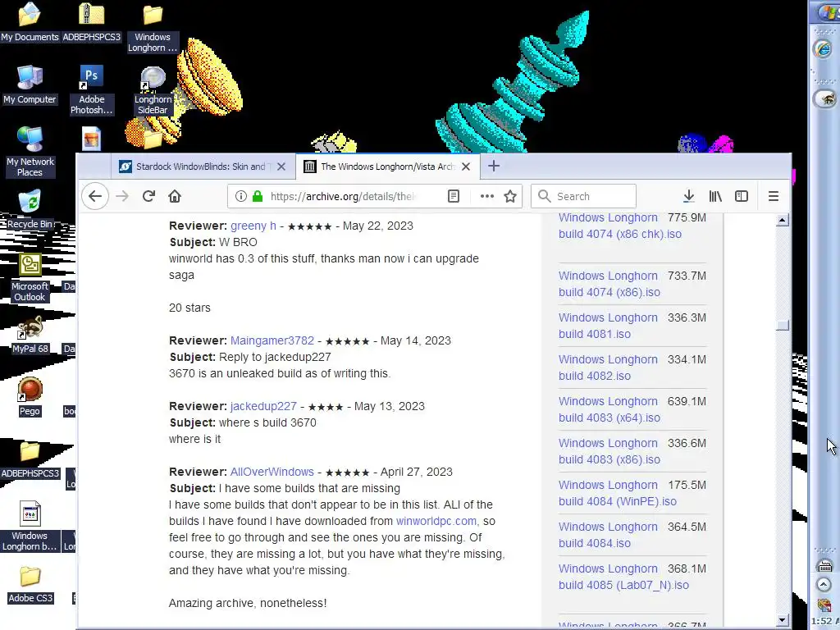Select the Recycle Bin icon

(30, 209)
